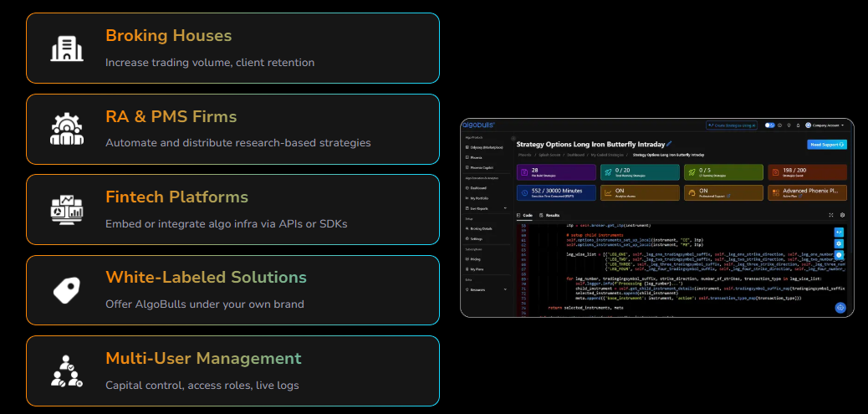Click the notification bell icon in preview
868x414 pixels.
[798, 125]
